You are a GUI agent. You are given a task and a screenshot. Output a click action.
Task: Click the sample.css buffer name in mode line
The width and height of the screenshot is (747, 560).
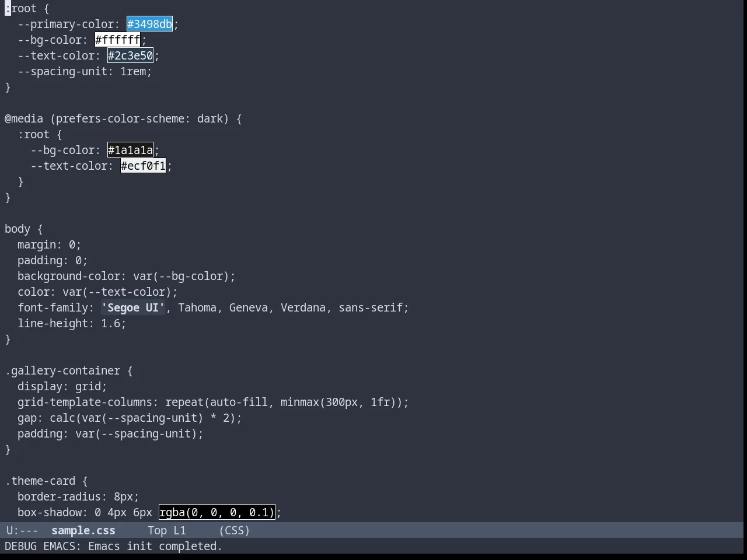pos(83,530)
